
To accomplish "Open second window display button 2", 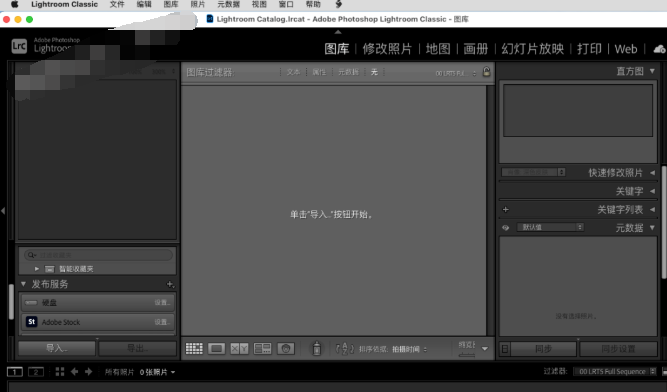I will 36,372.
